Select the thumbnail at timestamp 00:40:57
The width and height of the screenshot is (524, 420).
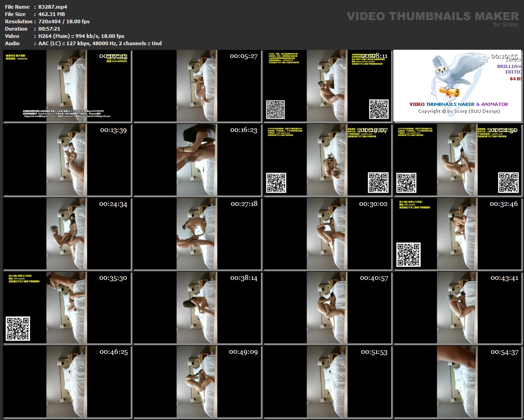point(327,308)
